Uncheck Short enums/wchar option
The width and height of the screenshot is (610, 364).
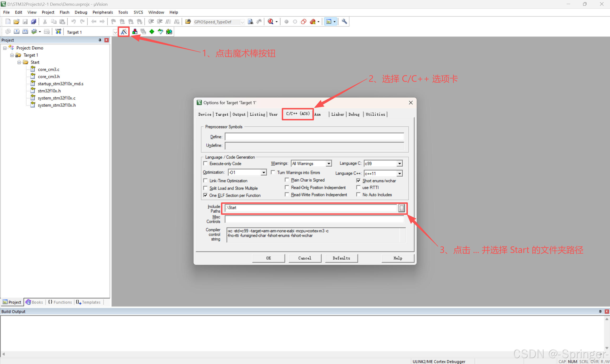(358, 180)
